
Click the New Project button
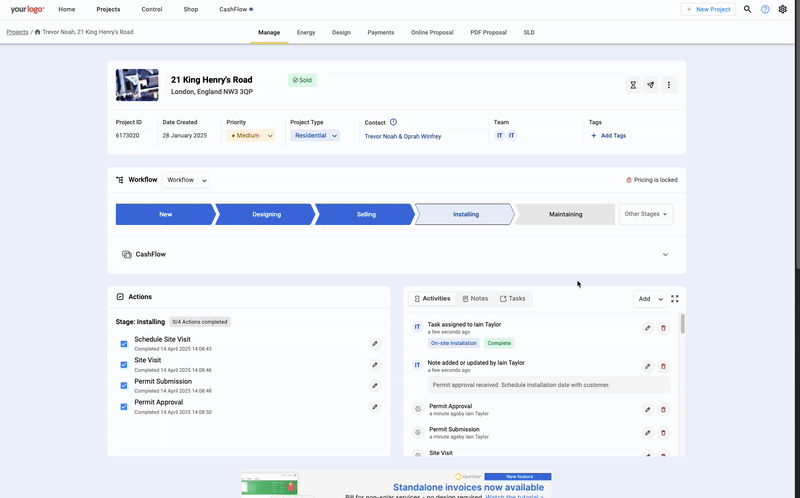pyautogui.click(x=708, y=9)
